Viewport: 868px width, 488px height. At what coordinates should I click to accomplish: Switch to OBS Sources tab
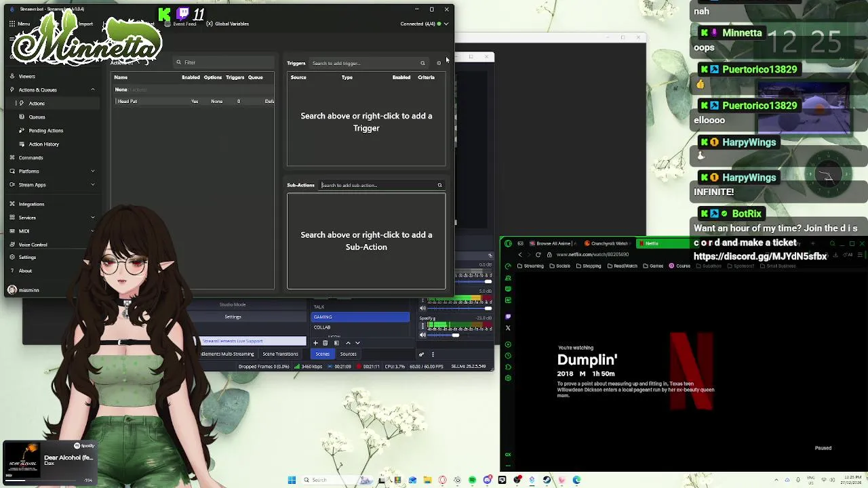(348, 354)
